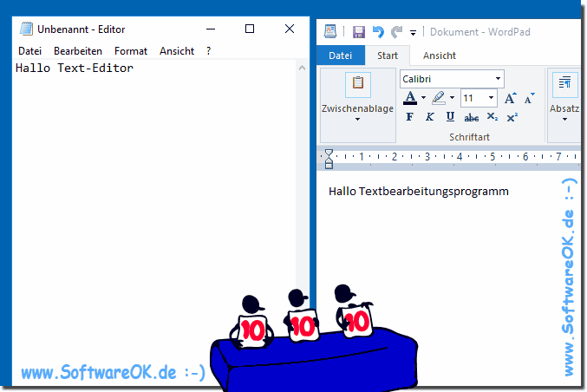
Task: Click the Redo arrow in WordPad
Action: (396, 32)
